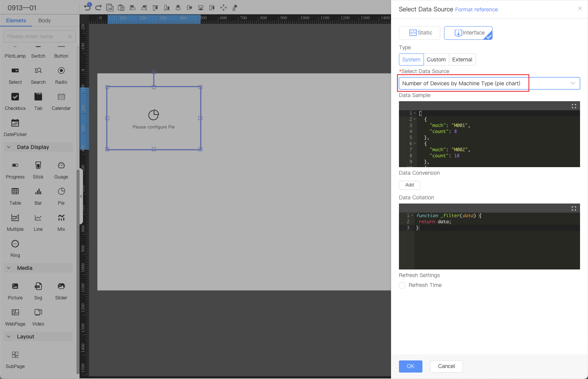Switch data source mode to Static

click(419, 33)
